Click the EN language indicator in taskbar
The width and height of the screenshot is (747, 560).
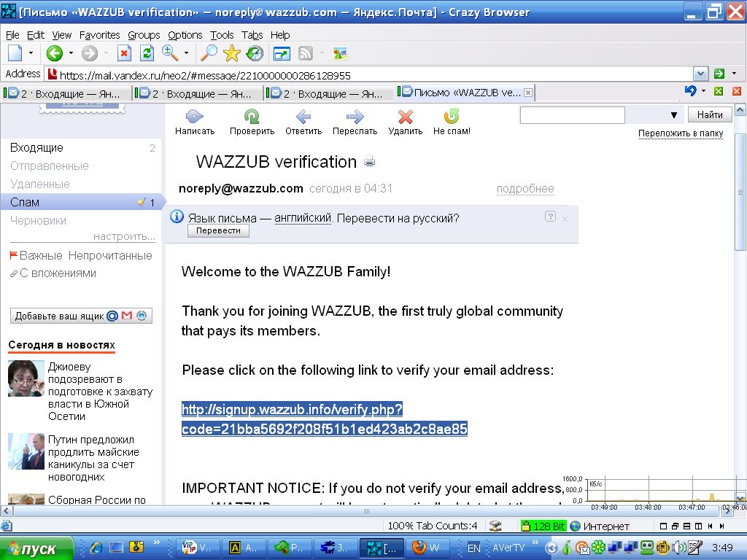click(474, 548)
